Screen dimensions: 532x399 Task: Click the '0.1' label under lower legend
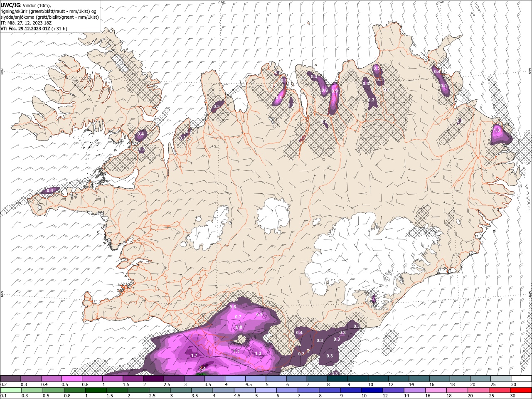coord(3,396)
